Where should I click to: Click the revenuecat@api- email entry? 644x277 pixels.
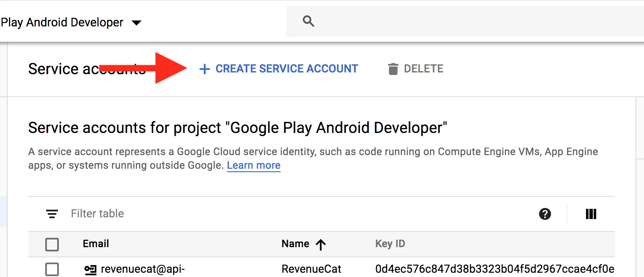click(142, 269)
